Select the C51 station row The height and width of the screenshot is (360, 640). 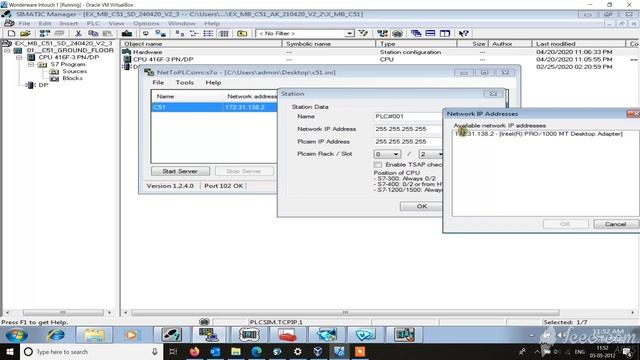214,107
